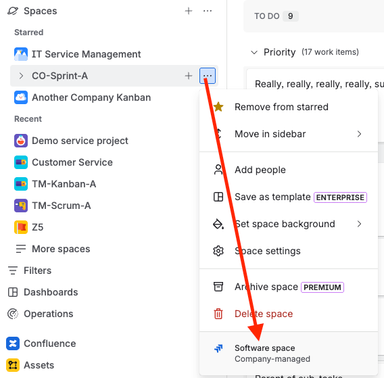Click the Dashboards icon in the sidebar
This screenshot has width=384, height=378.
click(13, 292)
